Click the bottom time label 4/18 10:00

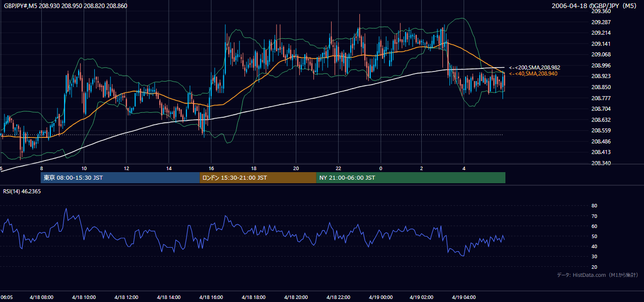point(84,297)
